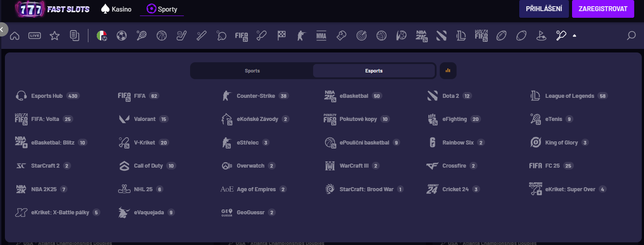Screen dimensions: 644x245
Task: Switch to the Esports tab
Action: pos(374,71)
